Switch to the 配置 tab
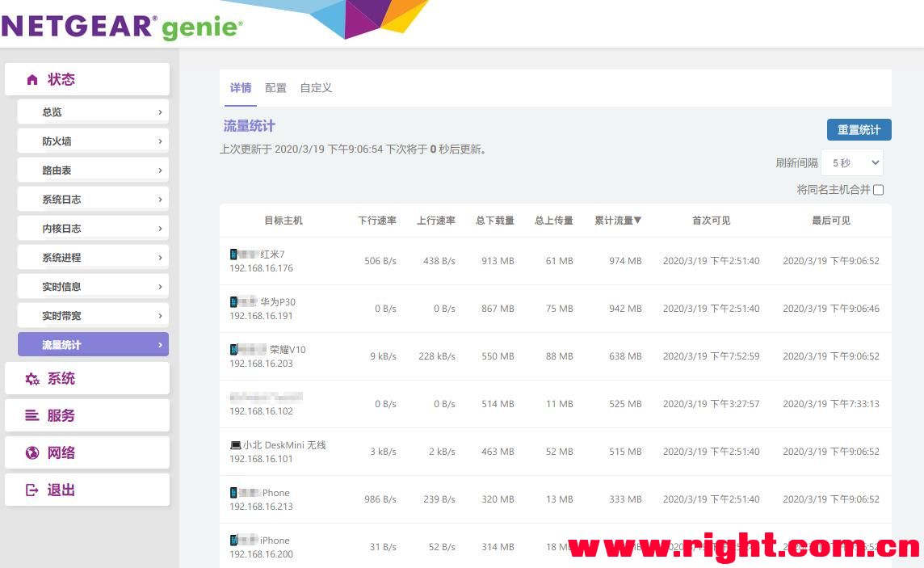 point(275,88)
